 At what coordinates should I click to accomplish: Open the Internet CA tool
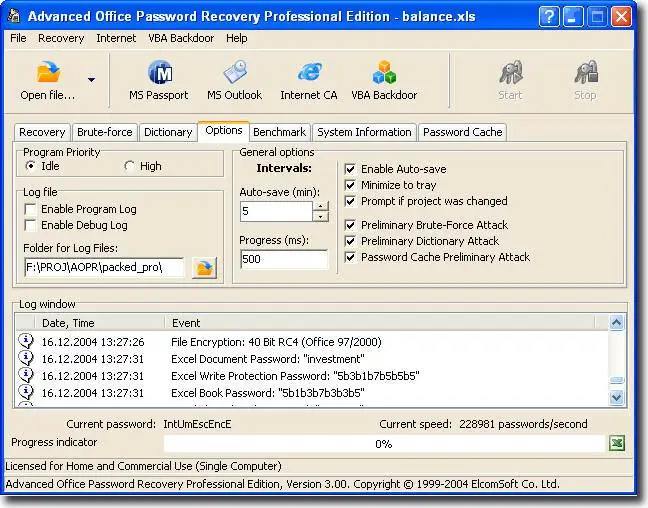[x=309, y=80]
